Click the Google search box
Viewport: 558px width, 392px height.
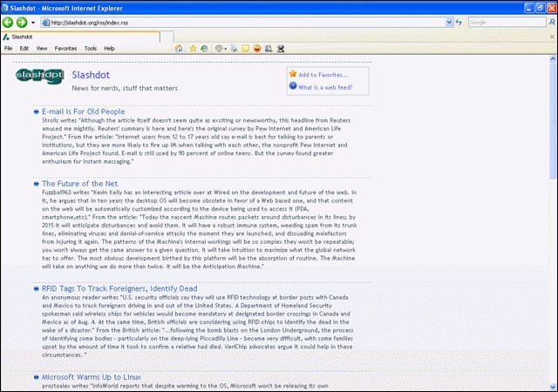pyautogui.click(x=507, y=23)
